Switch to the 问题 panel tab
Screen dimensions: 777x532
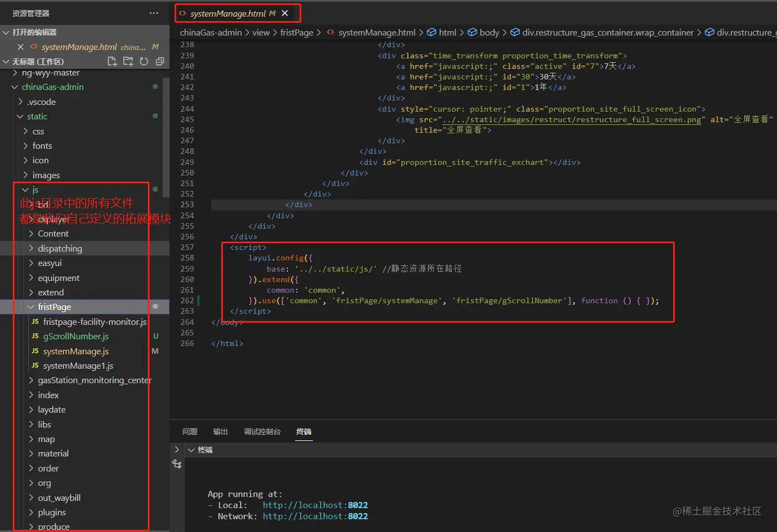(x=190, y=431)
